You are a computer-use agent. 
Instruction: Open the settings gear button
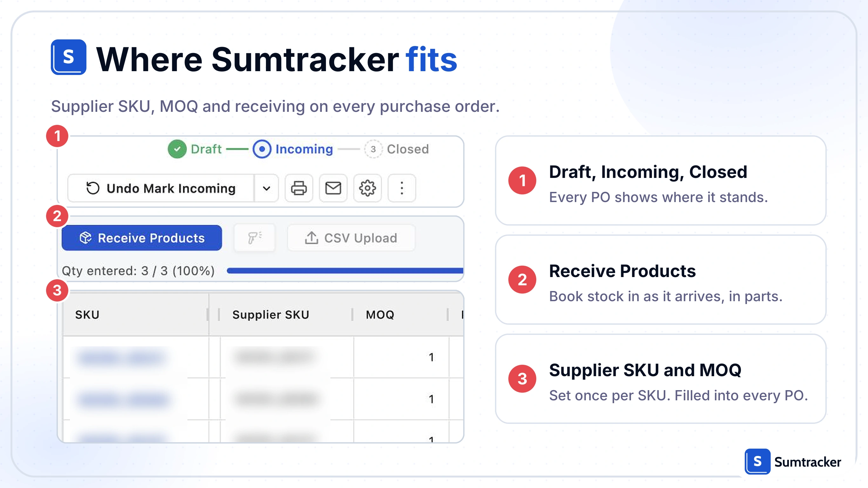367,188
